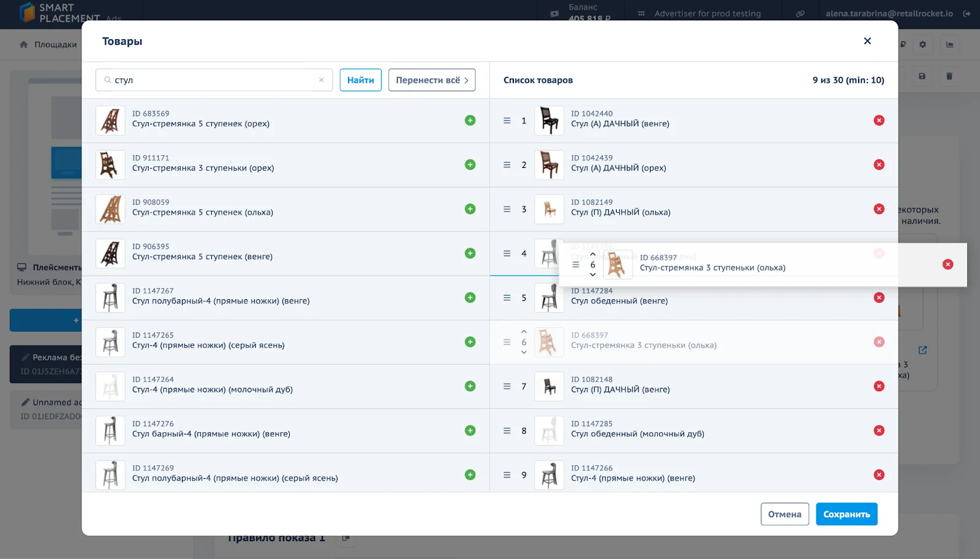Add Стул-4 (молочный дуб) with green plus
Image resolution: width=980 pixels, height=559 pixels.
470,386
